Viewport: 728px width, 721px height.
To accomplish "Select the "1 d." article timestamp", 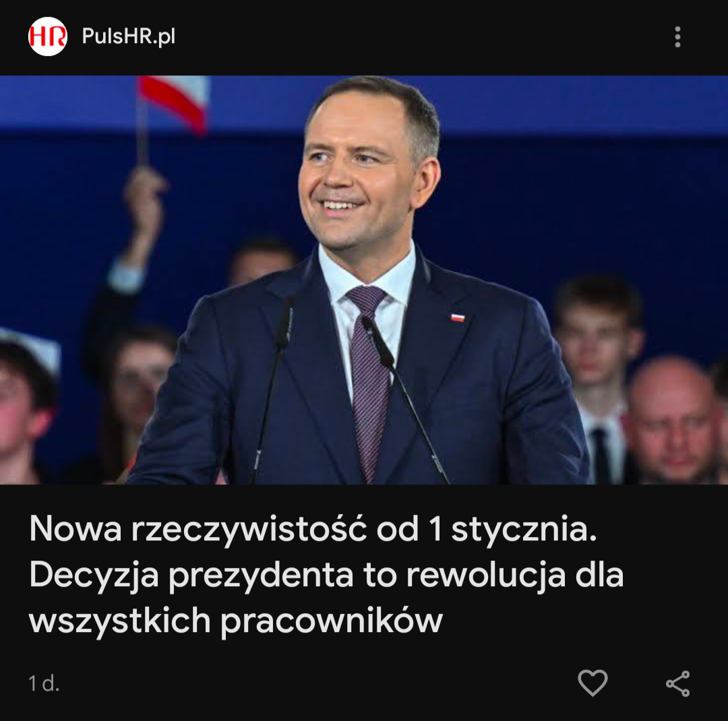I will pyautogui.click(x=44, y=683).
